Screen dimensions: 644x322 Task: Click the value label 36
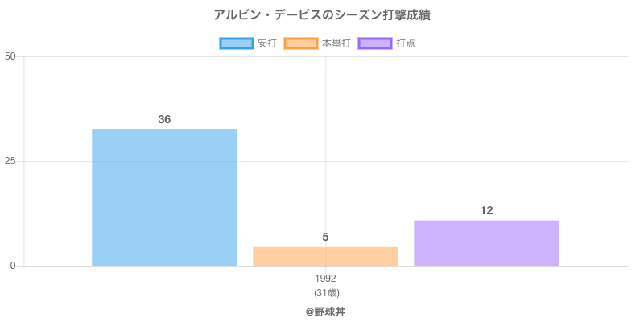click(x=164, y=119)
